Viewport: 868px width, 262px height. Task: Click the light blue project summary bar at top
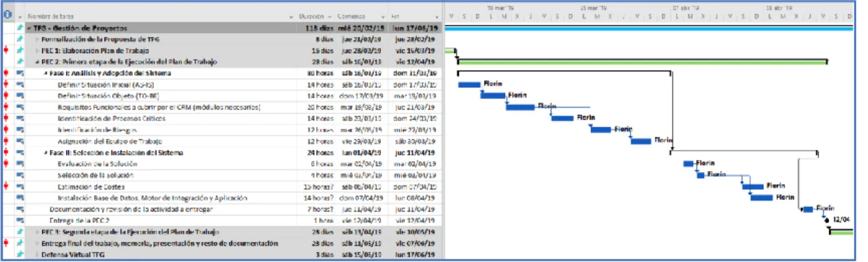649,28
